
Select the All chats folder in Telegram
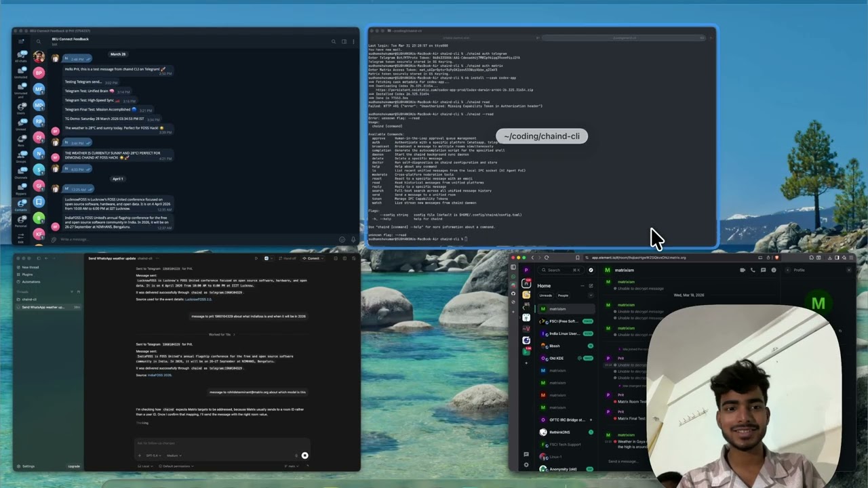click(x=21, y=56)
